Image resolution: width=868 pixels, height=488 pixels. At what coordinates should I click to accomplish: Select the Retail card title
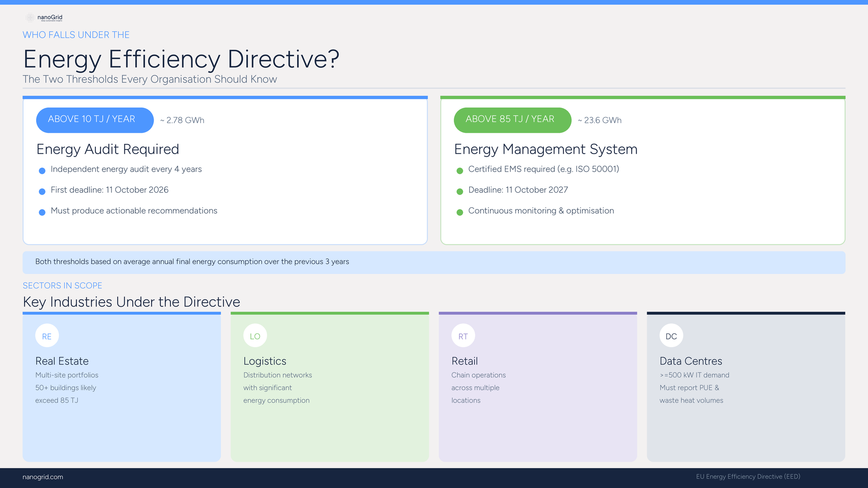pyautogui.click(x=464, y=361)
